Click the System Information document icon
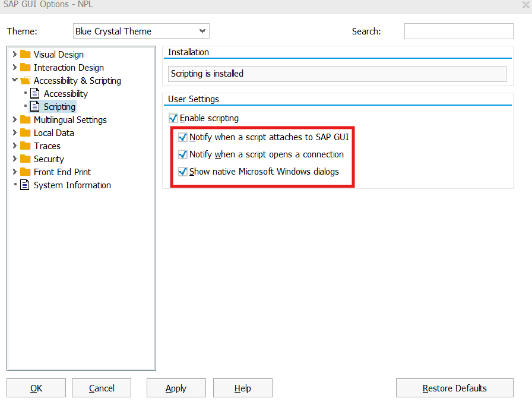 click(x=25, y=185)
